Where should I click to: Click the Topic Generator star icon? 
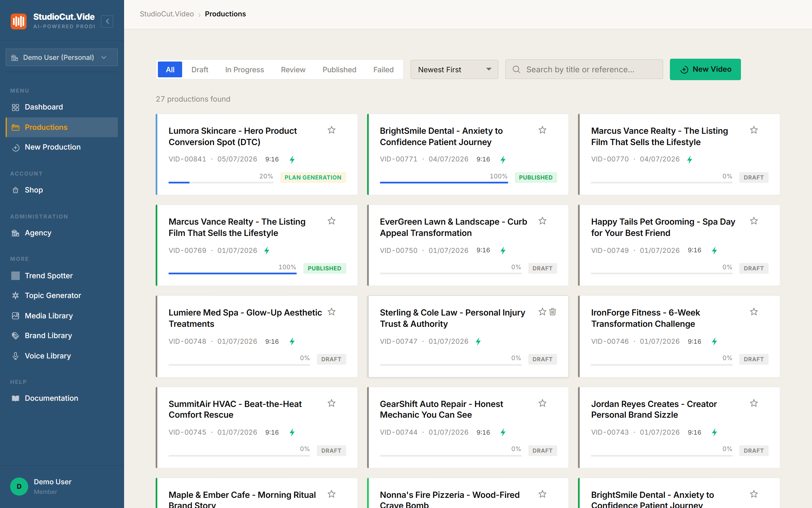(16, 296)
